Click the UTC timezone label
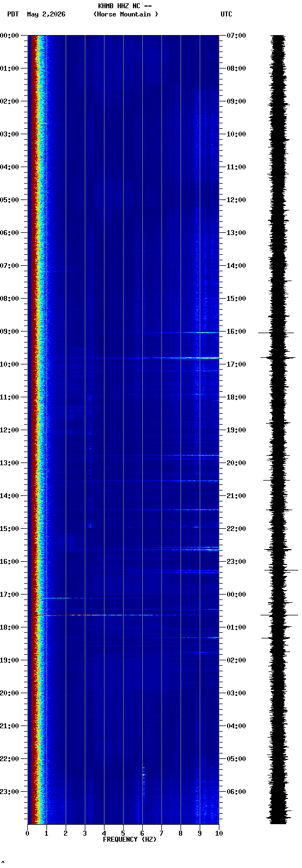 226,14
